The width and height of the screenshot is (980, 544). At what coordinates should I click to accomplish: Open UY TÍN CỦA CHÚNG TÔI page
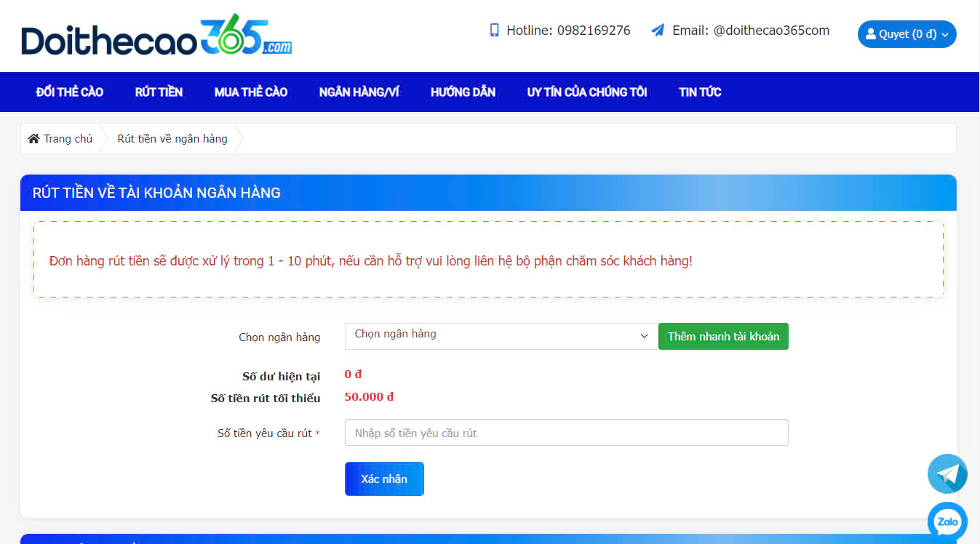(x=587, y=92)
